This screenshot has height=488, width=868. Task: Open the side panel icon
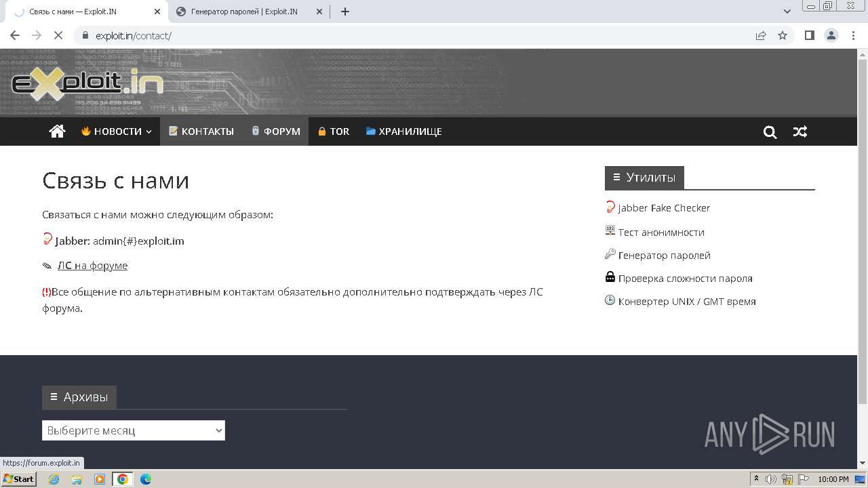809,35
